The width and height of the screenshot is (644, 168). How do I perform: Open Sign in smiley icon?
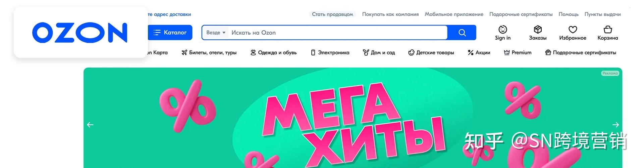point(502,29)
